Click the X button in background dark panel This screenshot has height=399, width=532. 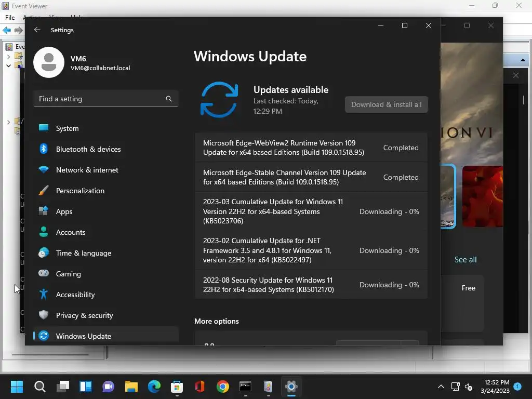point(516,75)
